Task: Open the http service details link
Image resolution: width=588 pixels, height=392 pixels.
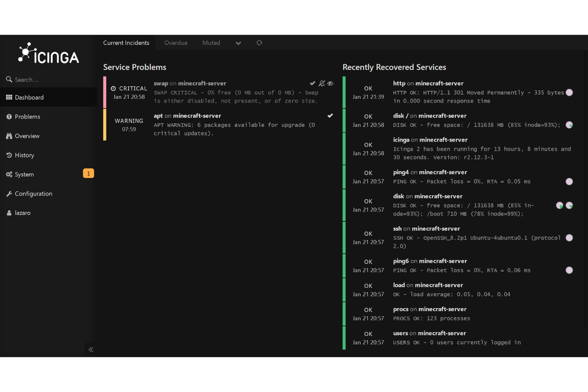Action: click(398, 83)
